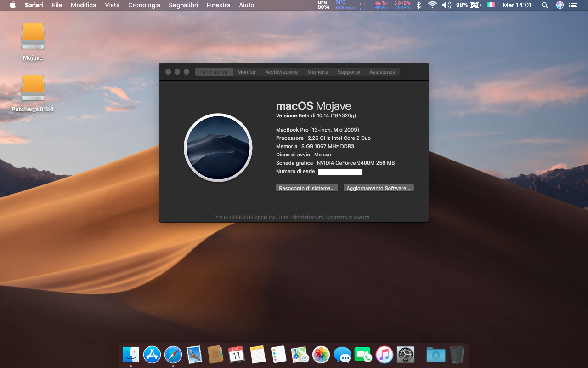Screen dimensions: 588x368
Task: Open the Aiuto menu
Action: [x=247, y=5]
